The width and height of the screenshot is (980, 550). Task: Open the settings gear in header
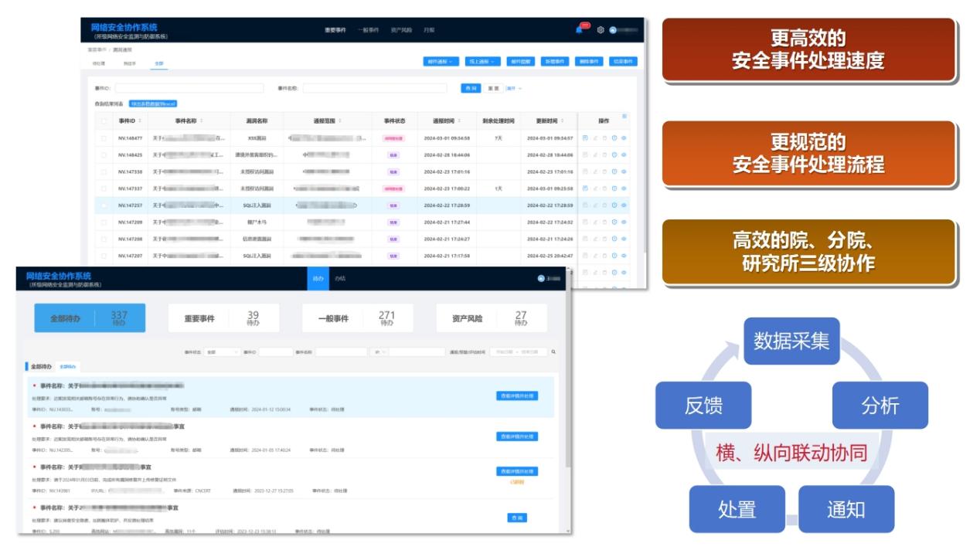[x=601, y=30]
